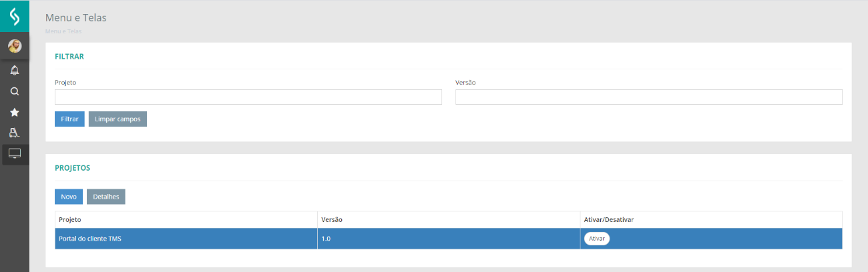
Task: Open Detalhes of selected project
Action: 106,197
